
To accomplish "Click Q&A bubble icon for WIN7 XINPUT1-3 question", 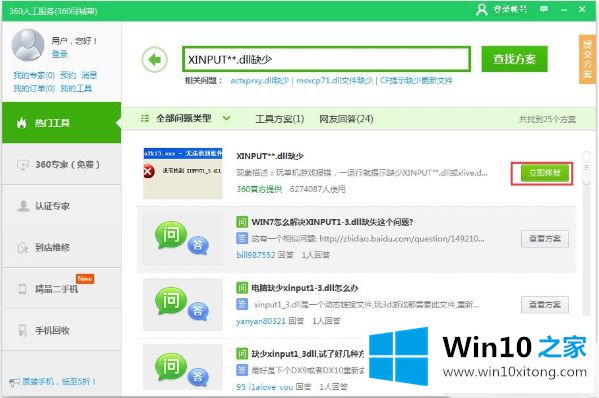I will click(182, 238).
